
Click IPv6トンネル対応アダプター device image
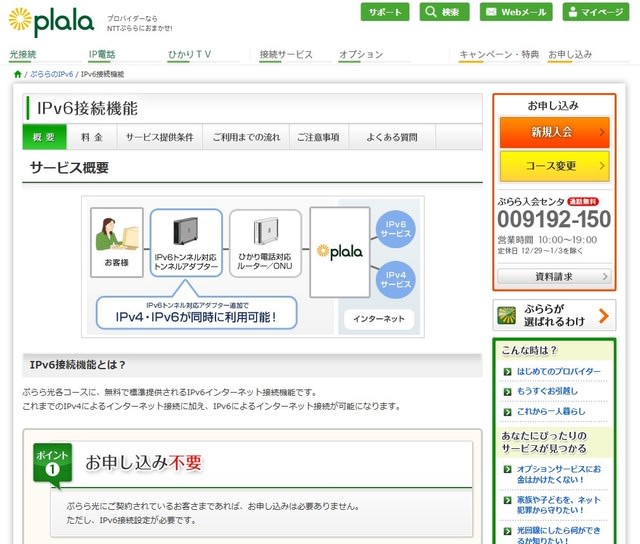click(x=186, y=231)
